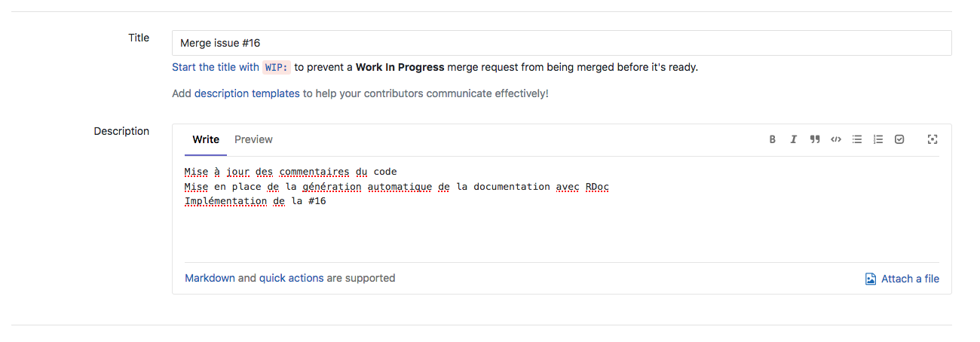The width and height of the screenshot is (980, 342).
Task: Add a bullet list to description
Action: (857, 139)
